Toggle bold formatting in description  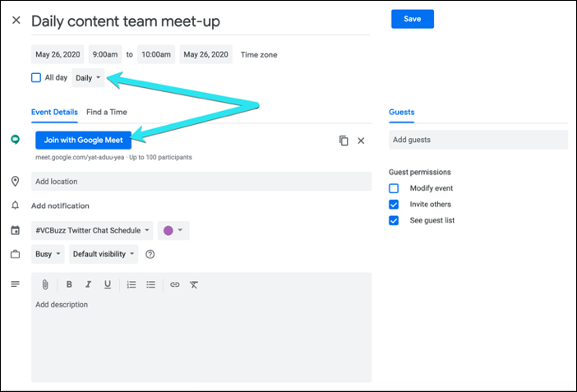click(x=69, y=284)
